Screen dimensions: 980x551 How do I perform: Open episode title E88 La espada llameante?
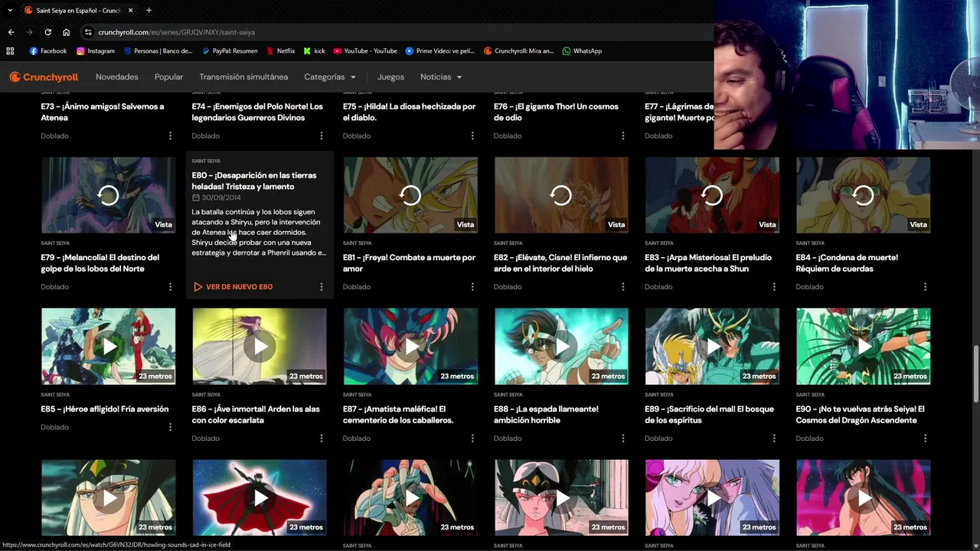546,414
